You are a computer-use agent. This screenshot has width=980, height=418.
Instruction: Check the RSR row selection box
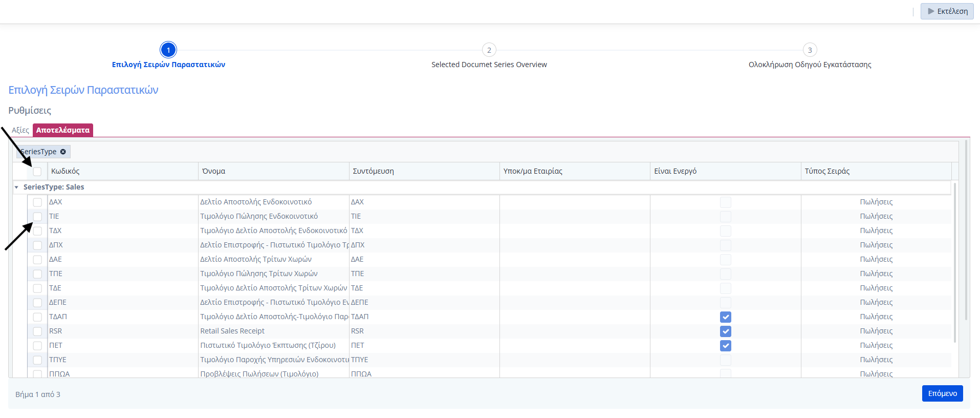pos(37,331)
